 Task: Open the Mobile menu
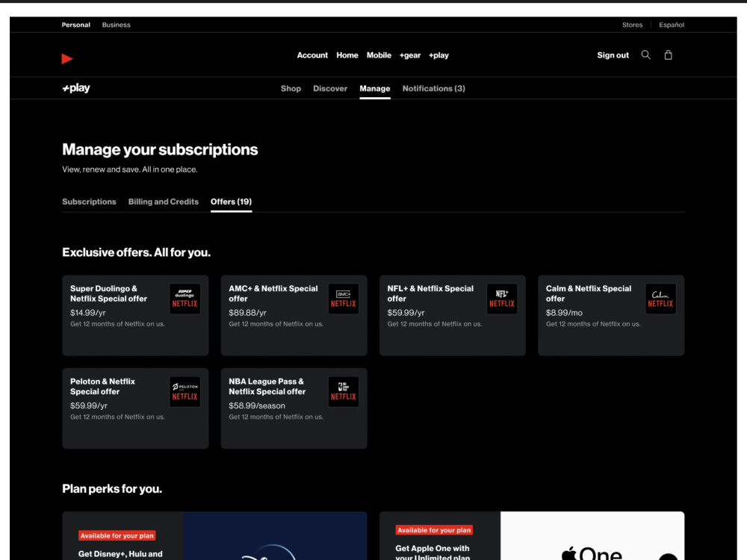click(x=379, y=55)
